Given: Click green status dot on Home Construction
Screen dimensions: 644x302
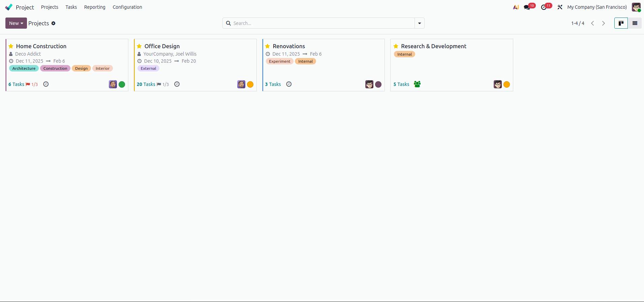Looking at the screenshot, I should (122, 84).
